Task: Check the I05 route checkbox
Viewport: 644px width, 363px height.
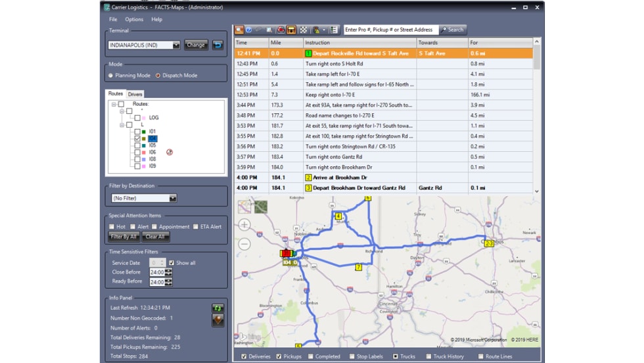Action: [x=137, y=145]
